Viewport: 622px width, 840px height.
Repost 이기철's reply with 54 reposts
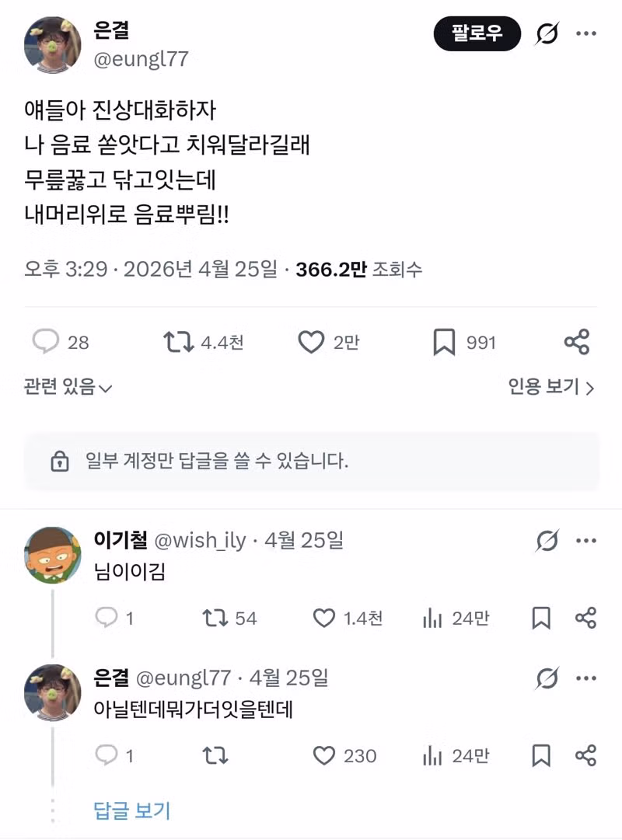point(215,618)
